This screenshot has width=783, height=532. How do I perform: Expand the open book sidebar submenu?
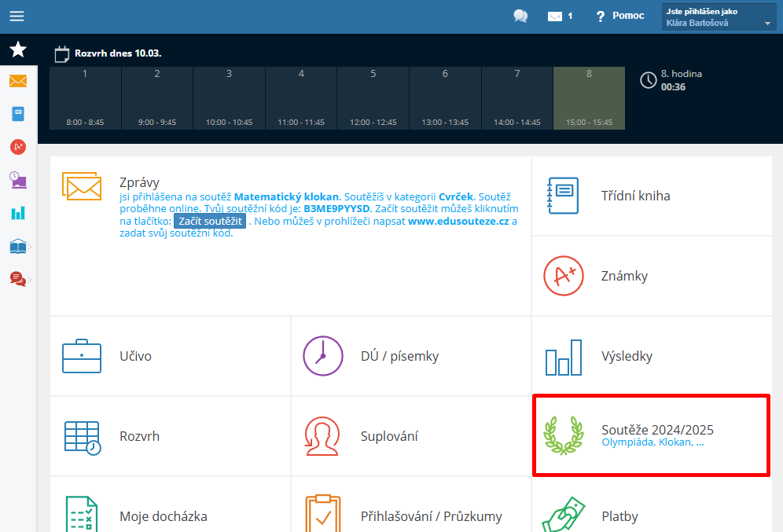tap(19, 246)
